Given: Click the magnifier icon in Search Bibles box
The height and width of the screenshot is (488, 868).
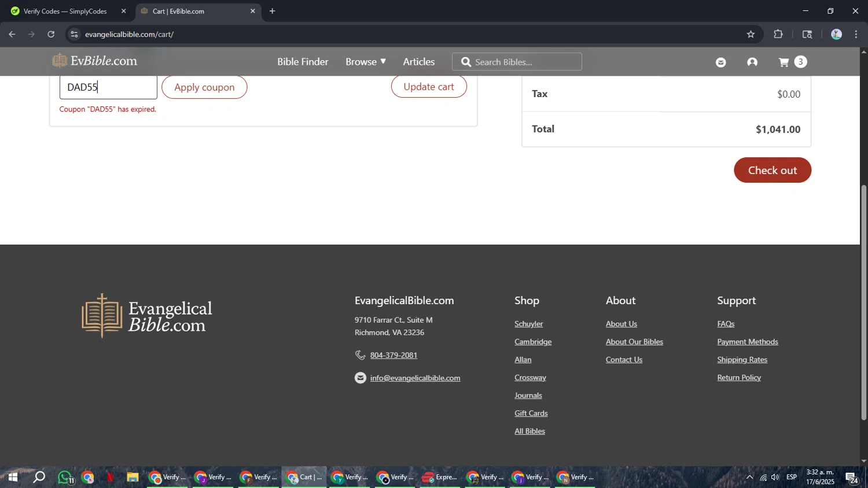Looking at the screenshot, I should [466, 62].
